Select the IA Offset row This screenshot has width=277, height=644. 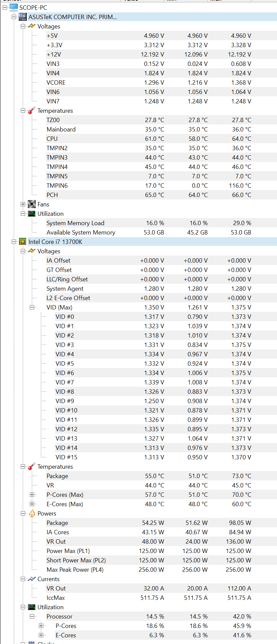[x=161, y=260]
